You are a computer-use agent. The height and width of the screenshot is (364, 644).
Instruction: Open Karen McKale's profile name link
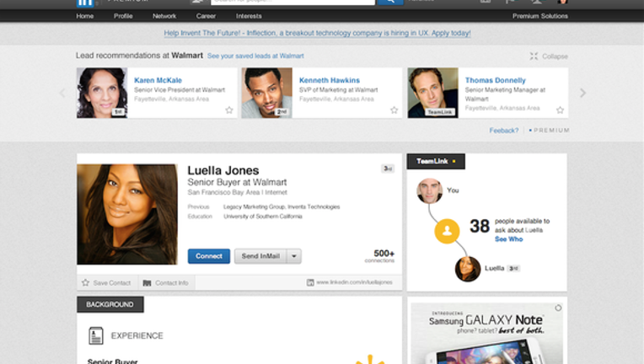[158, 80]
